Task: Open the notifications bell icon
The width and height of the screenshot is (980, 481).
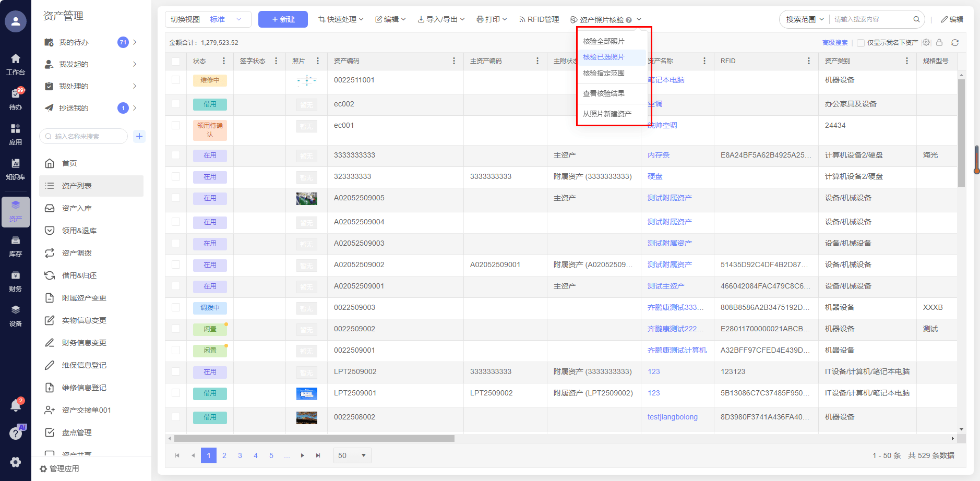Action: point(16,405)
